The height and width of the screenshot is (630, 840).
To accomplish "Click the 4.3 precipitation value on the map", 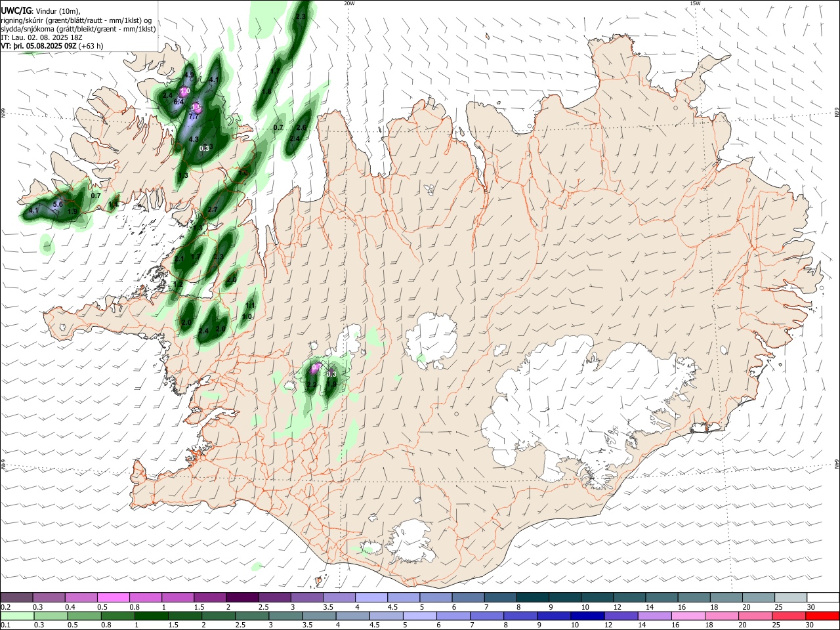I will [194, 139].
